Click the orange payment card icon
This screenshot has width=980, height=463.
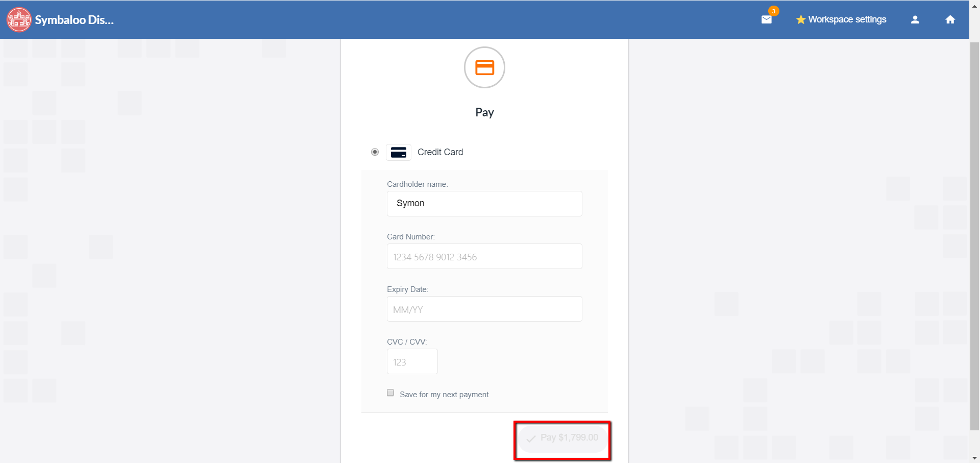(484, 67)
